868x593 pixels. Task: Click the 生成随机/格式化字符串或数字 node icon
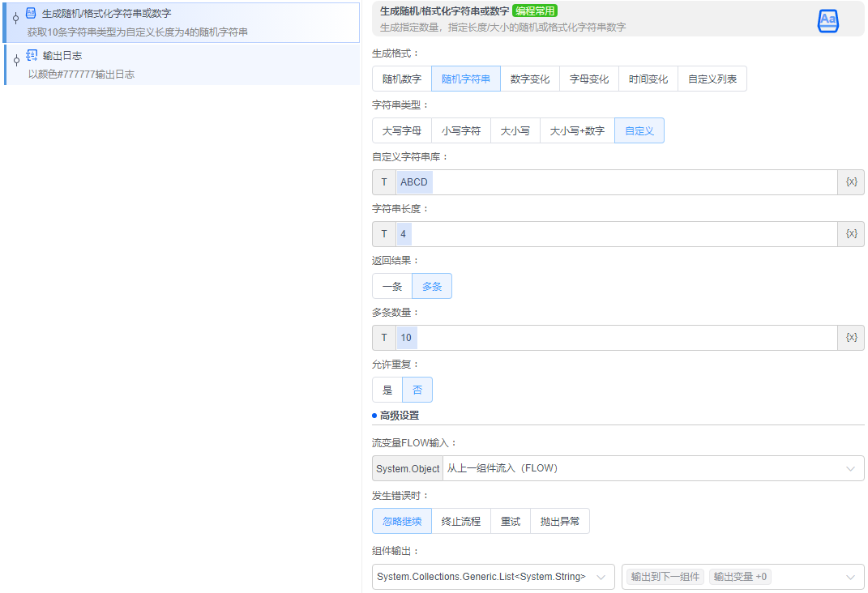point(31,13)
